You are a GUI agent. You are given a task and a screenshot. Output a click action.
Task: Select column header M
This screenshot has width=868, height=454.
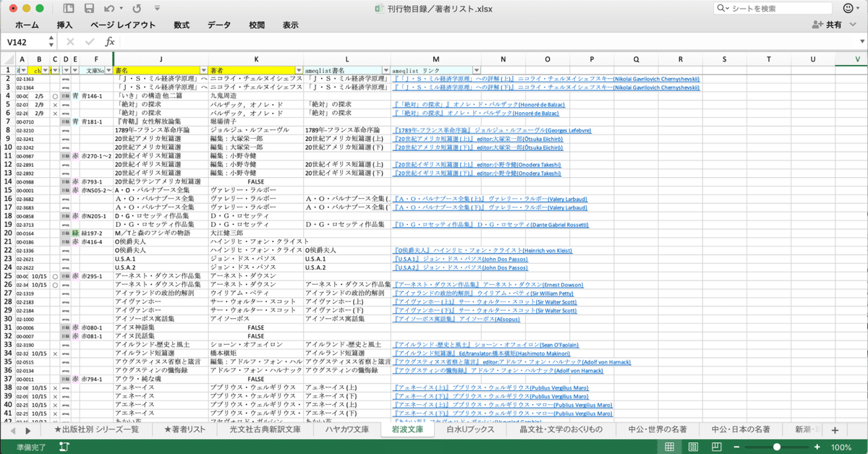pyautogui.click(x=435, y=59)
